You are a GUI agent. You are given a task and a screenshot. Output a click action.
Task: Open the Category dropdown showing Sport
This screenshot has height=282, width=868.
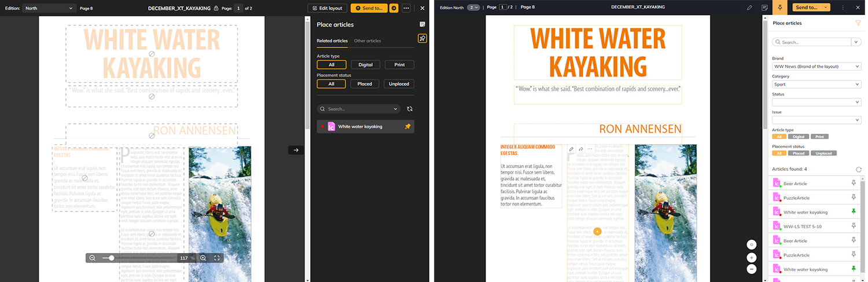coord(816,84)
